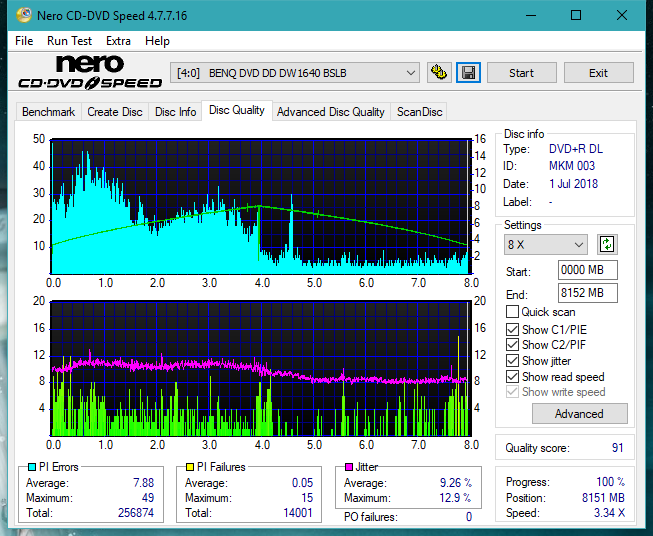
Task: Minimize the Nero CD-DVD Speed window
Action: point(531,15)
